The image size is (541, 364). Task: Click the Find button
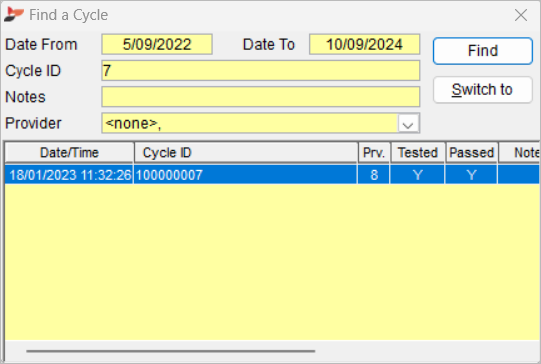point(483,51)
